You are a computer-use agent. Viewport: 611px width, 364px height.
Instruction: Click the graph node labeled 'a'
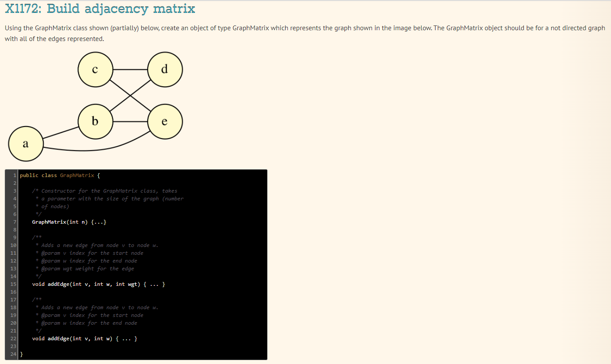click(25, 143)
